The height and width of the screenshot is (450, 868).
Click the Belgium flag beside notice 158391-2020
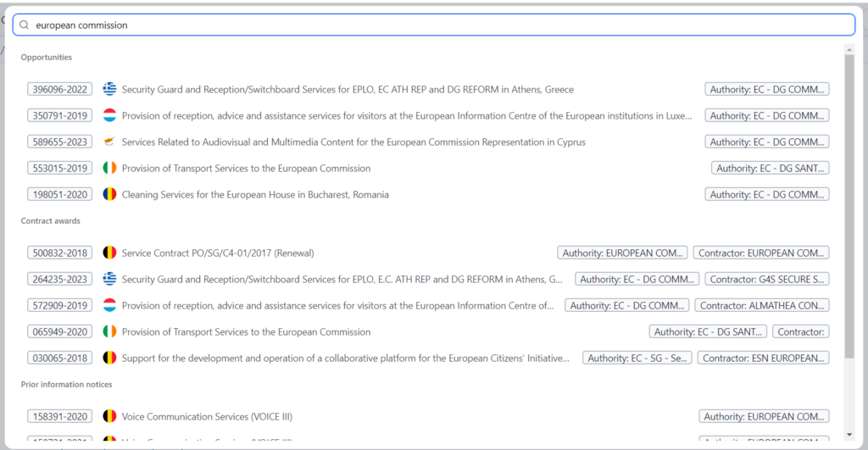[x=109, y=416]
